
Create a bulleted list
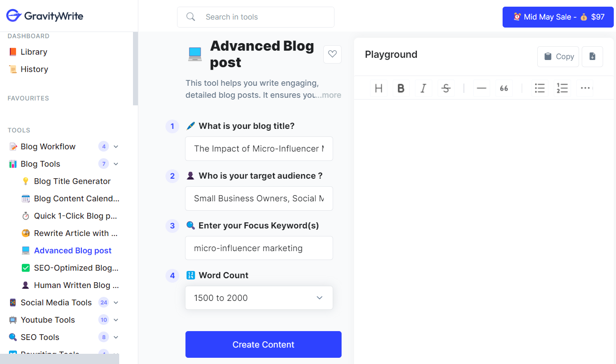(540, 88)
